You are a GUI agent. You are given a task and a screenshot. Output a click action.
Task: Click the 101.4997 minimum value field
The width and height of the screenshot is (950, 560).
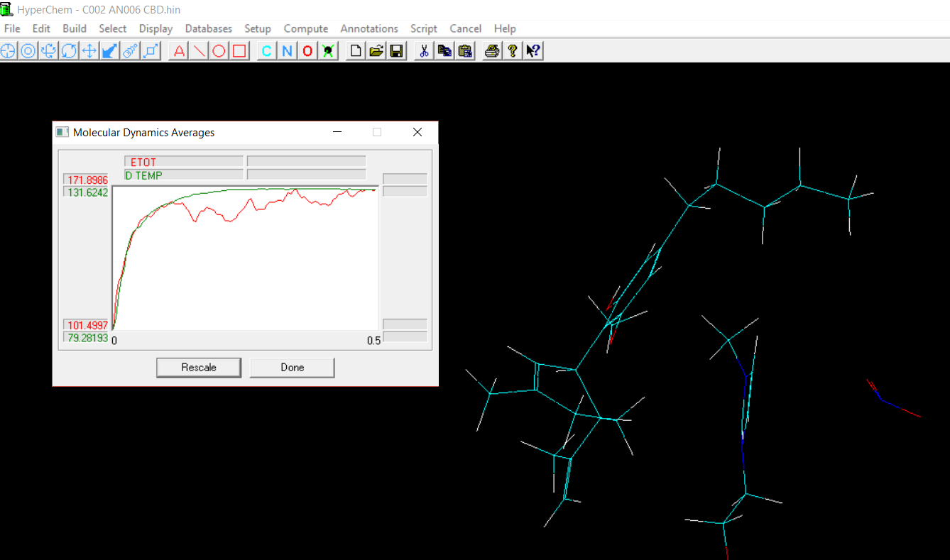point(86,325)
